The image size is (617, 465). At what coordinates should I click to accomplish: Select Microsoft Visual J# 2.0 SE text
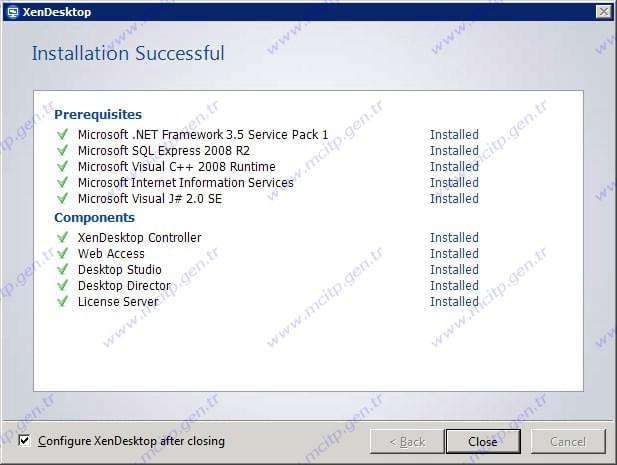(x=150, y=199)
